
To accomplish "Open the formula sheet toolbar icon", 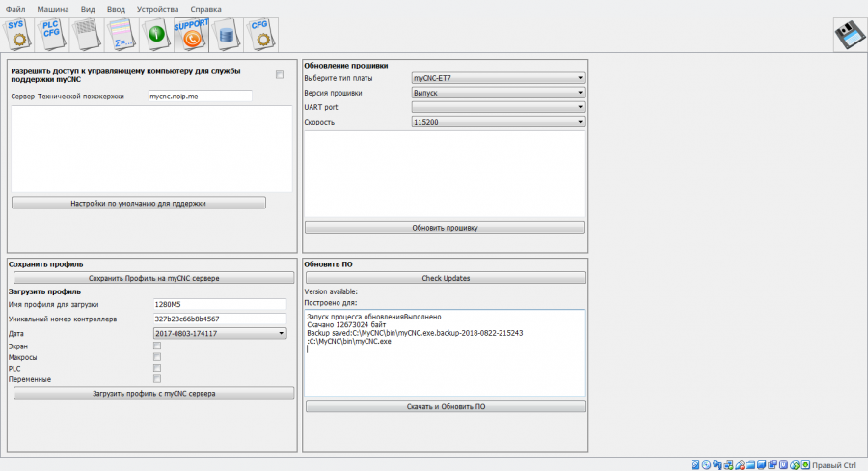I will (122, 35).
